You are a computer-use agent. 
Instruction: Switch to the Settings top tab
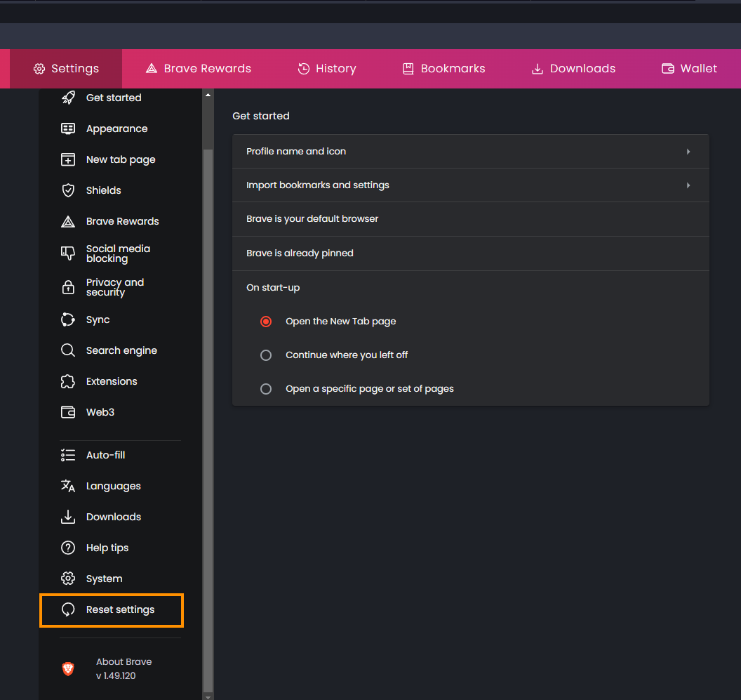click(66, 69)
